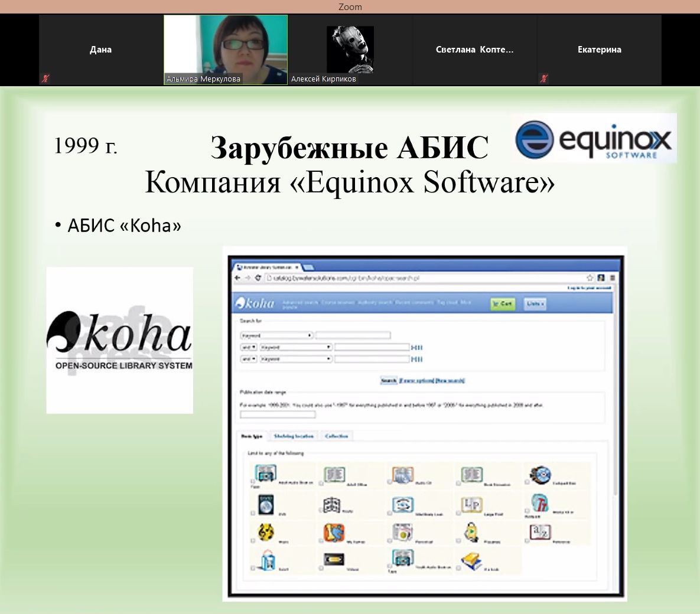
Task: Click the browser reload icon
Action: click(258, 278)
